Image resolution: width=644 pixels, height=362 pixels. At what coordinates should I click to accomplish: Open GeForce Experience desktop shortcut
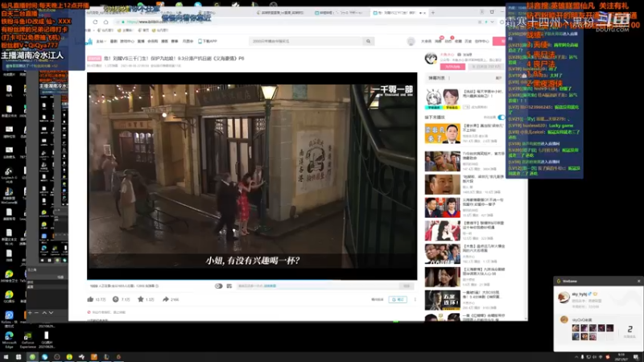click(x=28, y=339)
